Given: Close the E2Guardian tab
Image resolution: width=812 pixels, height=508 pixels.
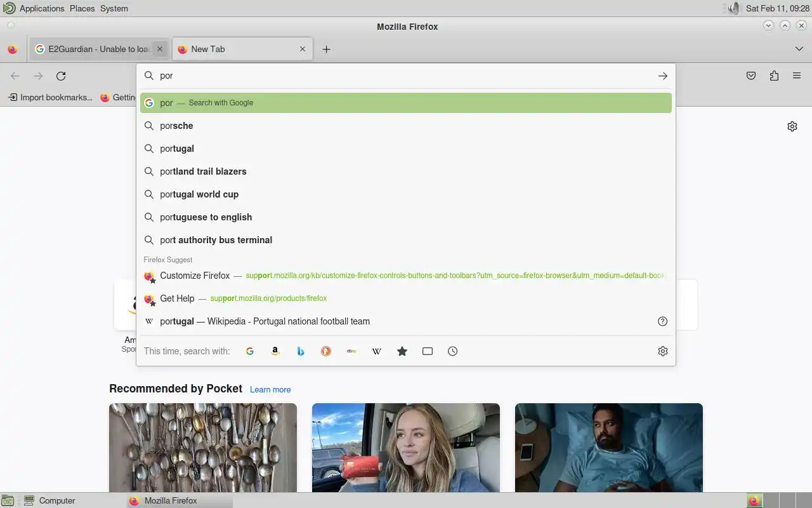Looking at the screenshot, I should [160, 49].
